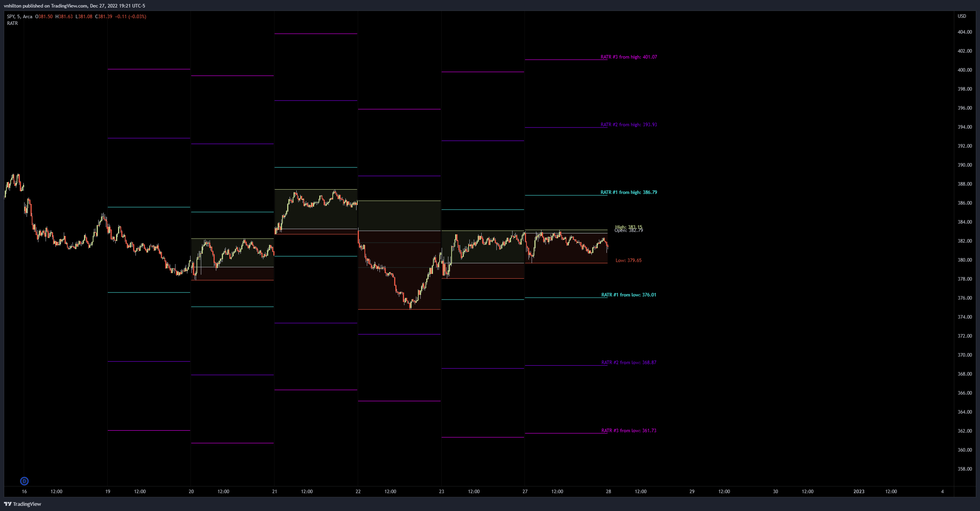Click the 358.00 price axis label
The height and width of the screenshot is (511, 980).
click(x=965, y=469)
